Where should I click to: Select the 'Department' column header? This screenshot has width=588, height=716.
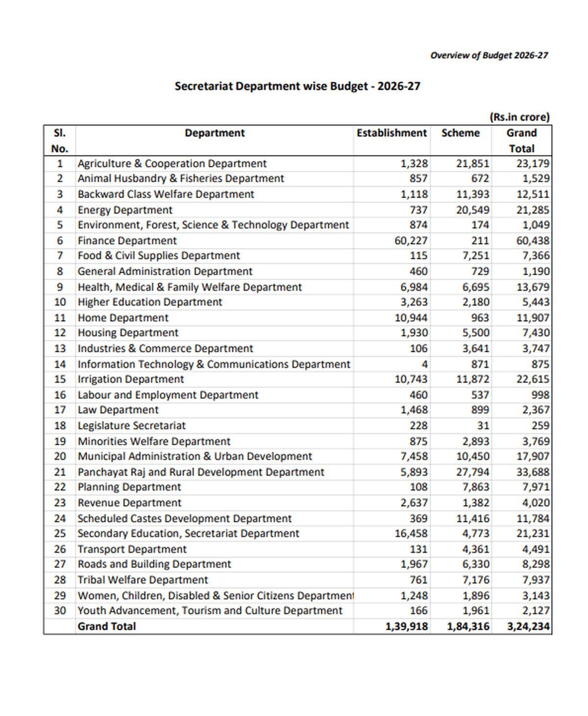(215, 133)
